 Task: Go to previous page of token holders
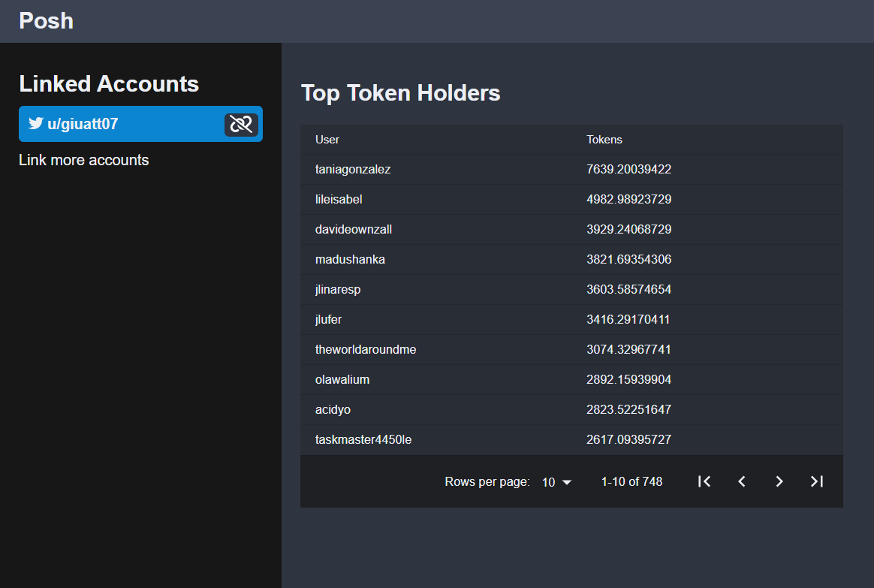pyautogui.click(x=742, y=481)
